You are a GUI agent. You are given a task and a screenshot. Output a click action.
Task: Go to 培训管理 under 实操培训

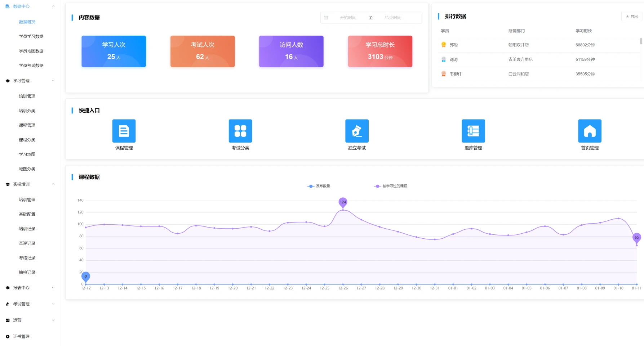[x=27, y=200]
